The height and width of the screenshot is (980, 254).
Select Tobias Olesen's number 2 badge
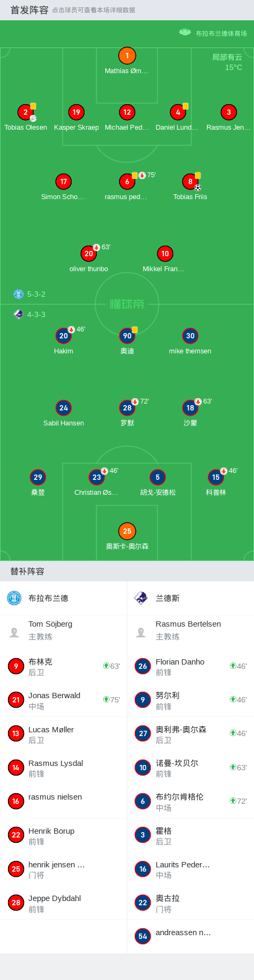click(26, 112)
